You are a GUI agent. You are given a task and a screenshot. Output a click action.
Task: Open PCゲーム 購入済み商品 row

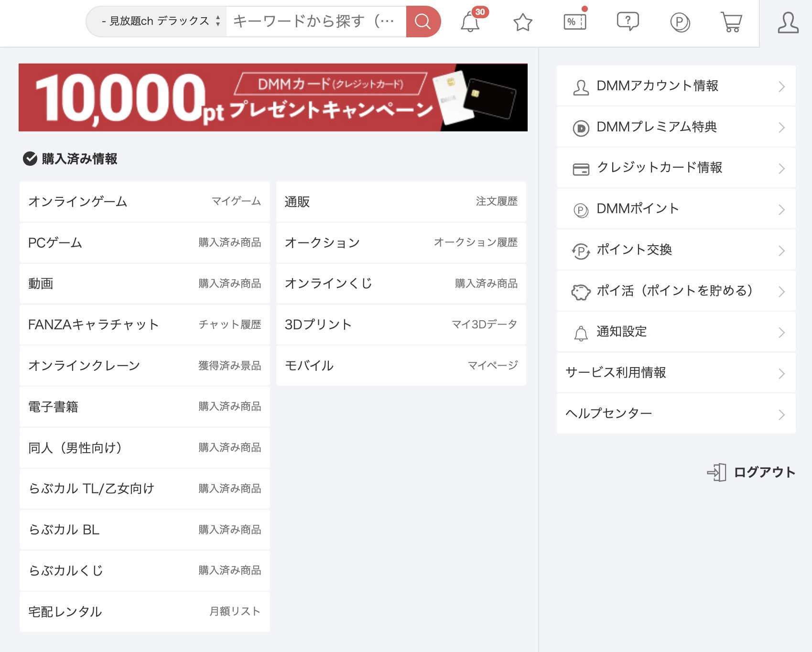point(145,243)
